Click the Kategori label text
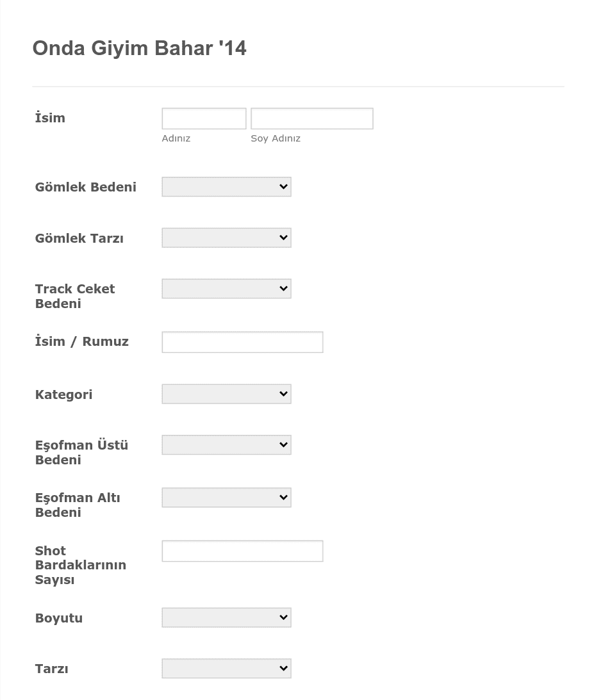 64,395
